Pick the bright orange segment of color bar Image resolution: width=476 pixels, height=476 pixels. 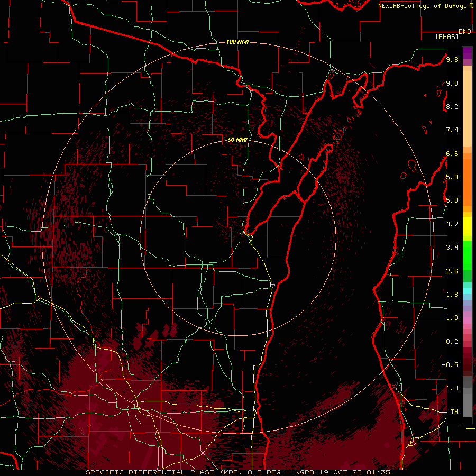[x=467, y=182]
